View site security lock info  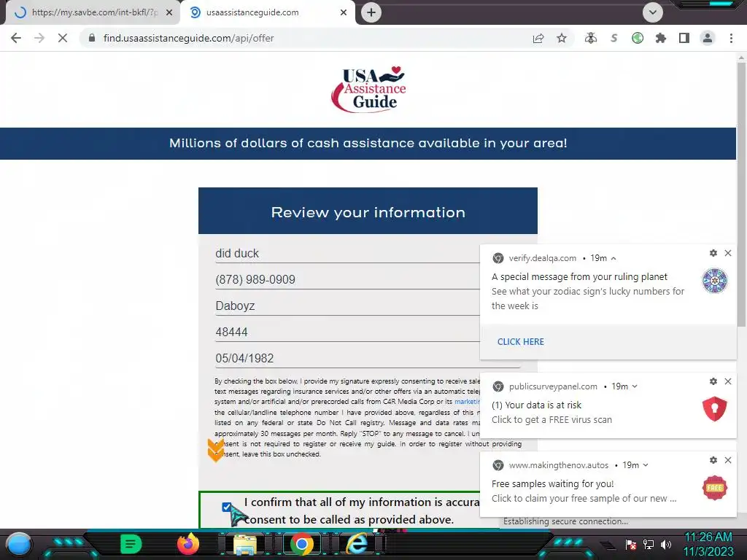click(x=92, y=38)
